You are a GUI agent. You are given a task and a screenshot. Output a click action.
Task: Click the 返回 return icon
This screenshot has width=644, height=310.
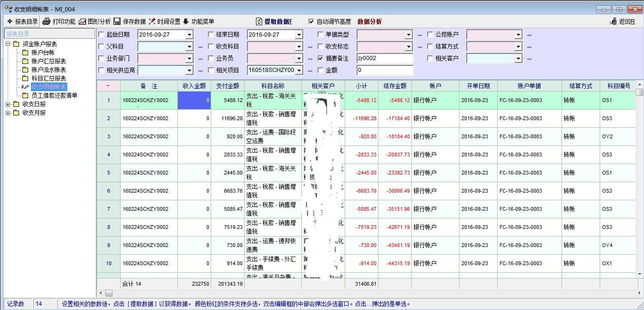coord(613,21)
